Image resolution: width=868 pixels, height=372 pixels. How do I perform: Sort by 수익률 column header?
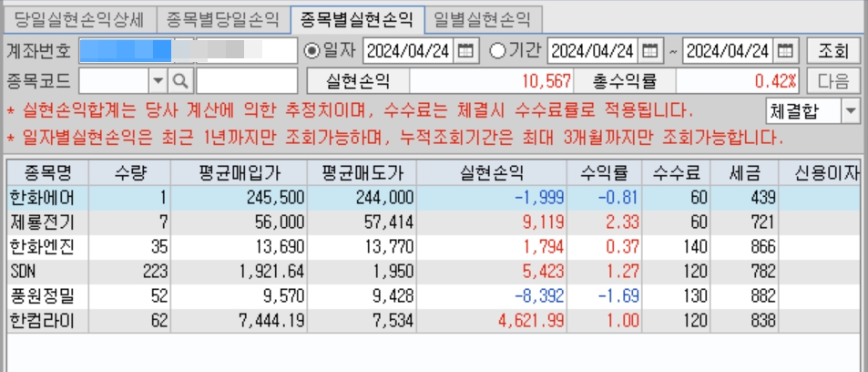click(605, 173)
